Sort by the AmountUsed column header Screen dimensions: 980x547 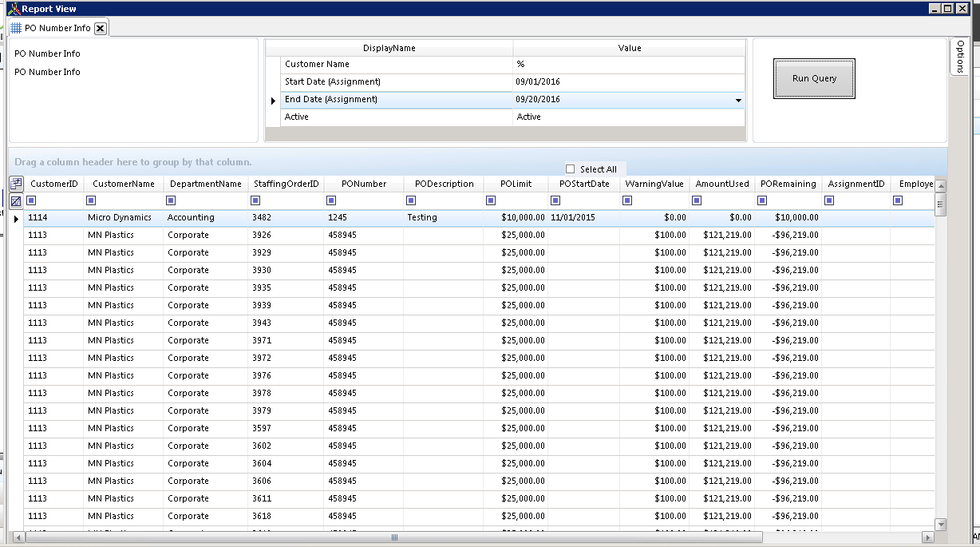[x=722, y=184]
